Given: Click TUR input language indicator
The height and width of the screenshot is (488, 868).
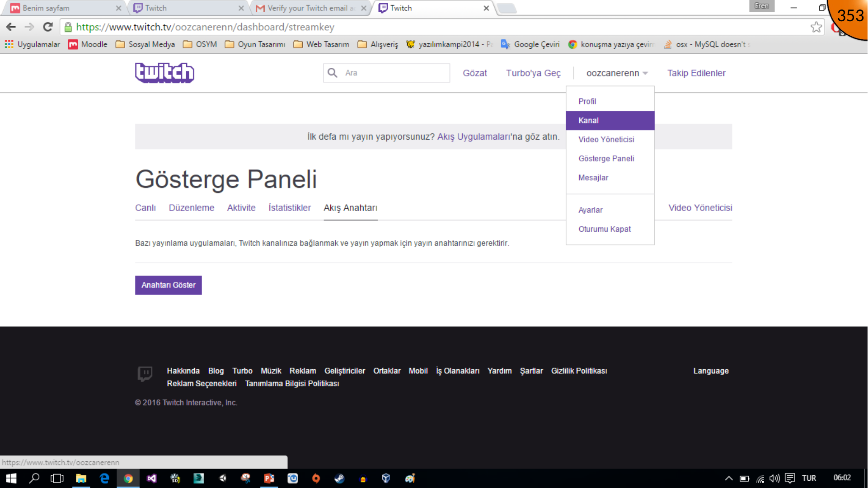Looking at the screenshot, I should (x=809, y=479).
